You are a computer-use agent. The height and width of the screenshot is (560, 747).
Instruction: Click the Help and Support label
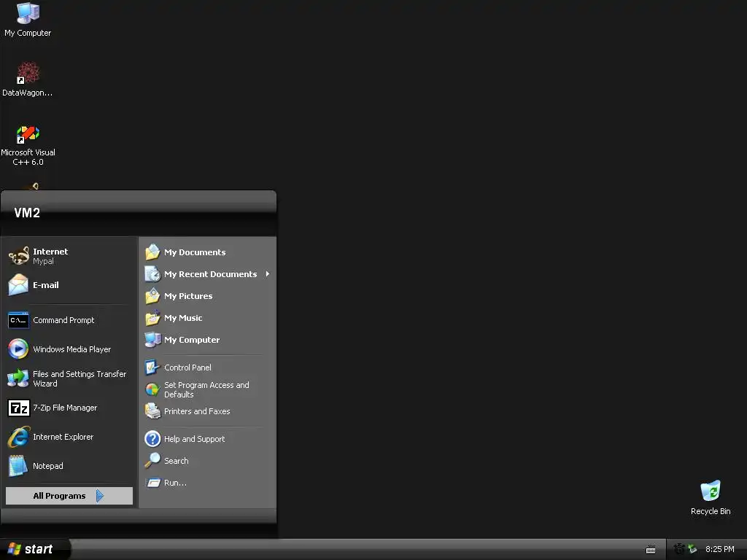(x=194, y=439)
